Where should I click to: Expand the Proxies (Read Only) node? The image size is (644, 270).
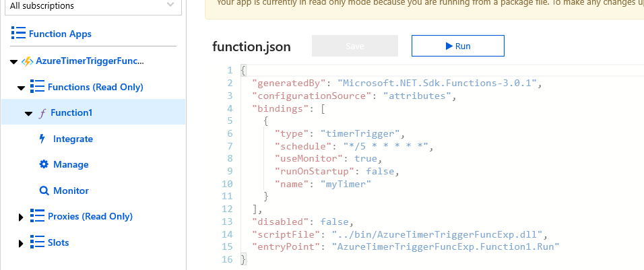click(21, 217)
